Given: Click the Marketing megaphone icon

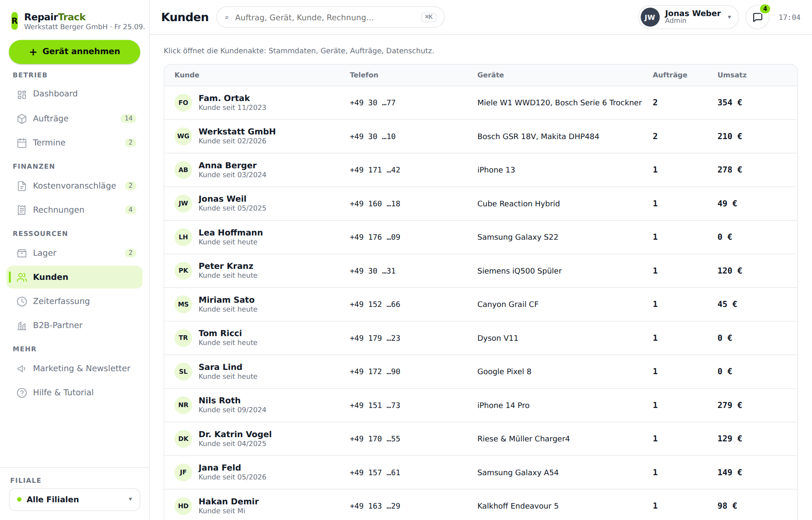Looking at the screenshot, I should 22,369.
